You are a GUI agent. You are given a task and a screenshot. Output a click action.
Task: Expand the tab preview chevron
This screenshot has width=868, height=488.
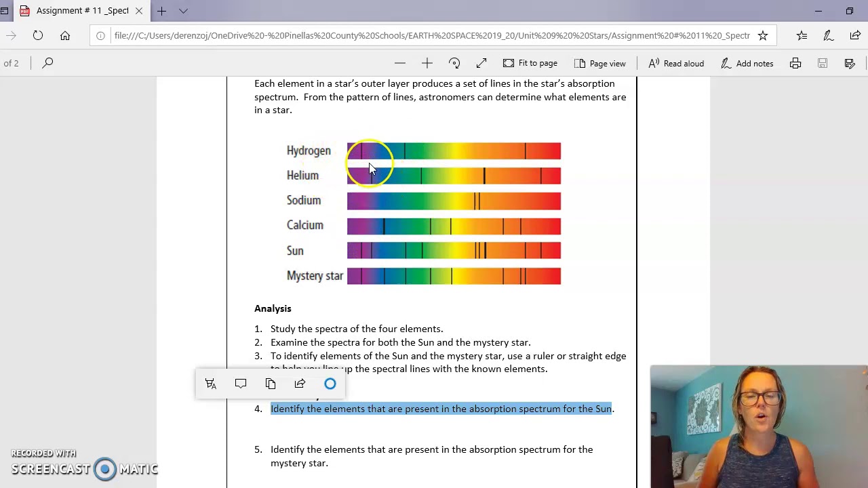click(x=183, y=11)
